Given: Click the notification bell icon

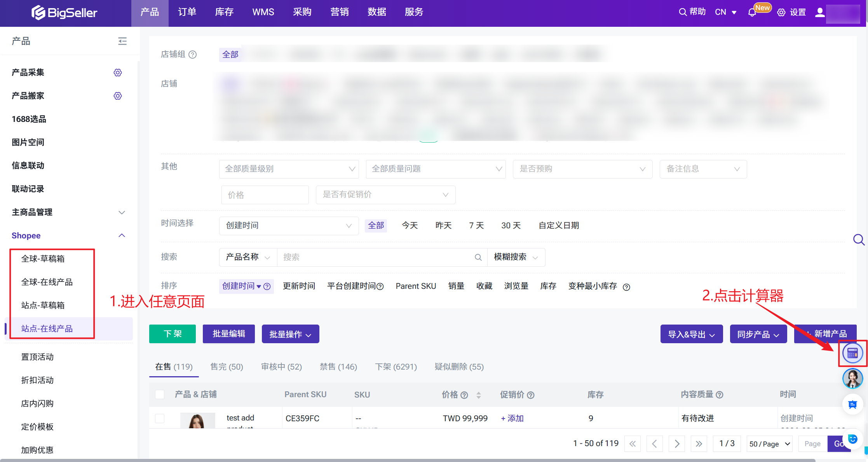Looking at the screenshot, I should (x=752, y=12).
